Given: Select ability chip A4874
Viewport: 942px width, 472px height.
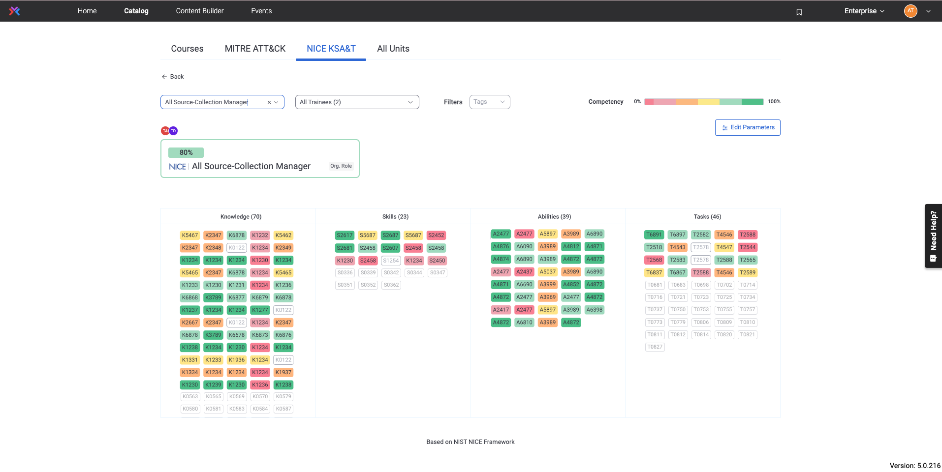Looking at the screenshot, I should (x=501, y=259).
